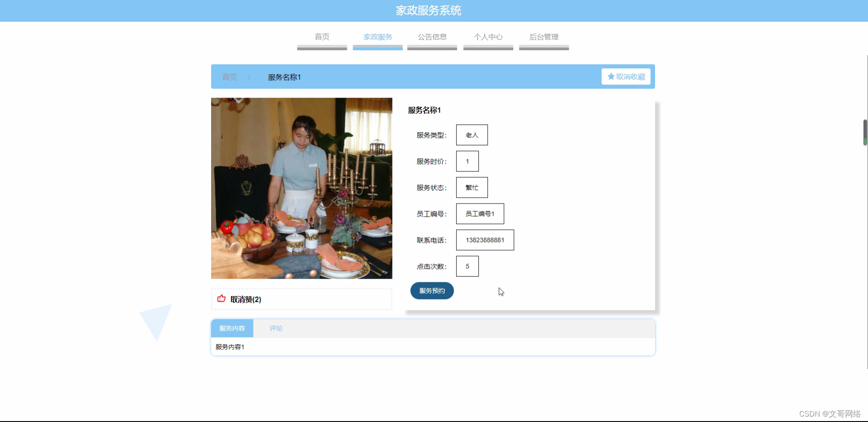This screenshot has height=422, width=868.
Task: Click the thumbs-up icon beside 取消赞(2)
Action: (221, 299)
